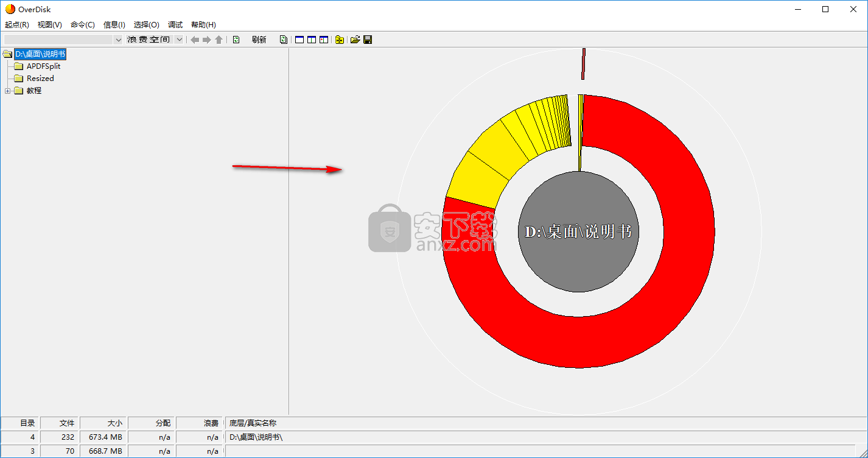Open the 帮助(H) menu

(203, 25)
